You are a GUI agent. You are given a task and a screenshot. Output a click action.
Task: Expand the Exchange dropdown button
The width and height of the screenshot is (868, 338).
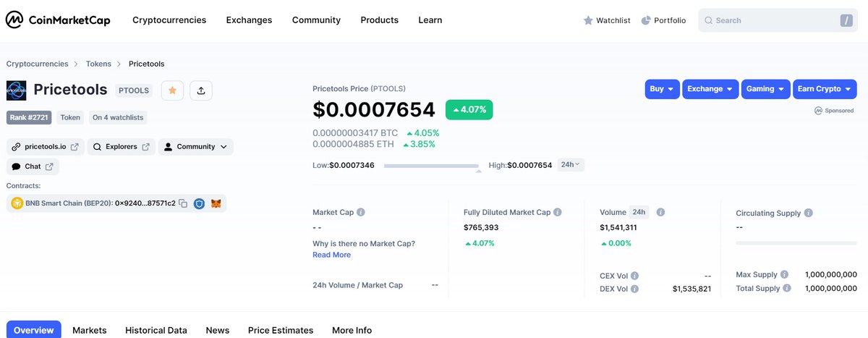tap(710, 89)
